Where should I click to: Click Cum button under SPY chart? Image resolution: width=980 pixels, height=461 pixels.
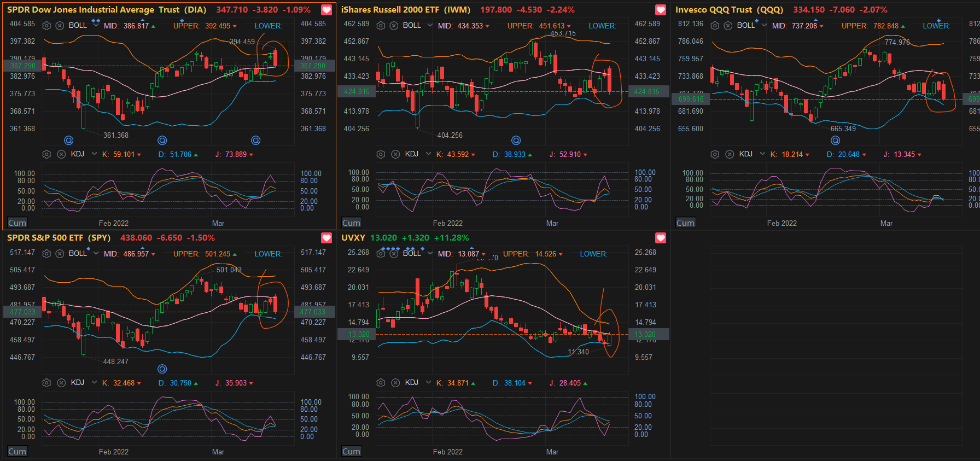coord(17,452)
